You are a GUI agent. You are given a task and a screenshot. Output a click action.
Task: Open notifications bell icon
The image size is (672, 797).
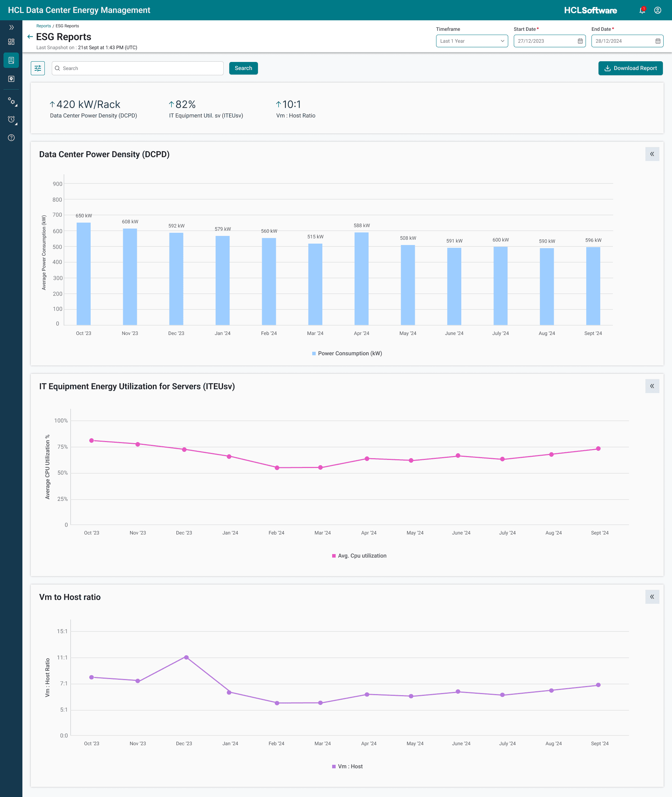tap(642, 10)
